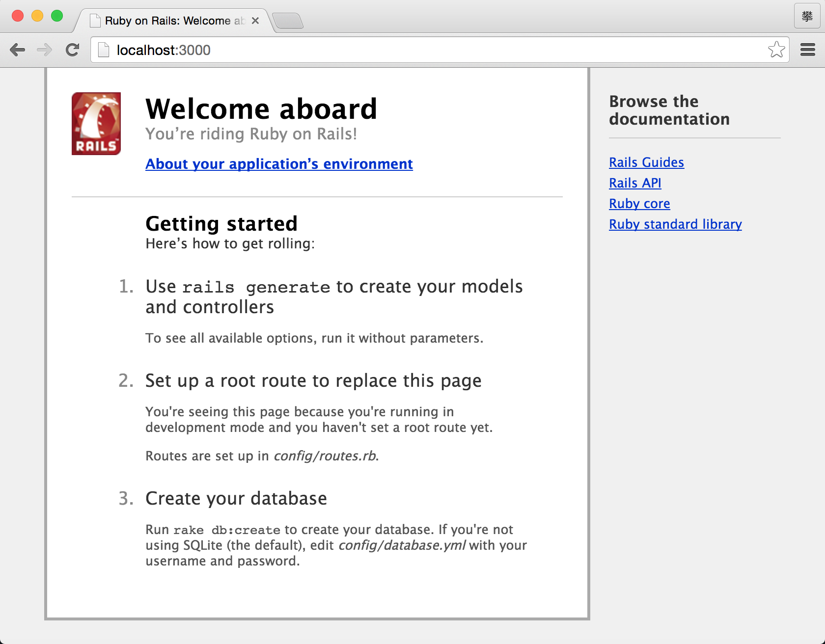
Task: Click the Getting started heading
Action: [x=221, y=223]
